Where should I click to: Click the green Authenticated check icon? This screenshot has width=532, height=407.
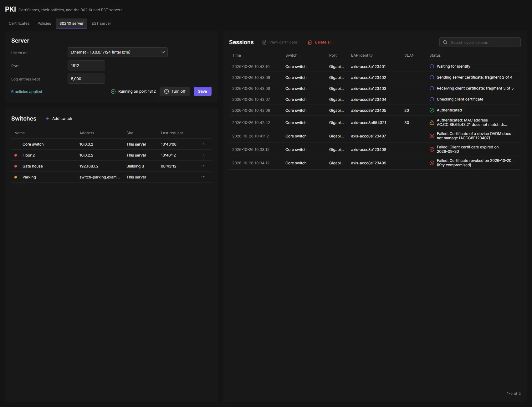click(432, 110)
